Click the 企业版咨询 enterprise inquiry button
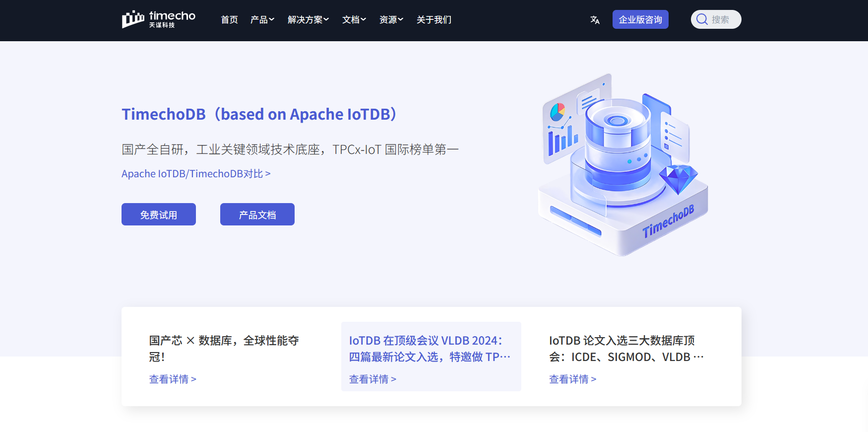The height and width of the screenshot is (432, 868). [x=640, y=19]
